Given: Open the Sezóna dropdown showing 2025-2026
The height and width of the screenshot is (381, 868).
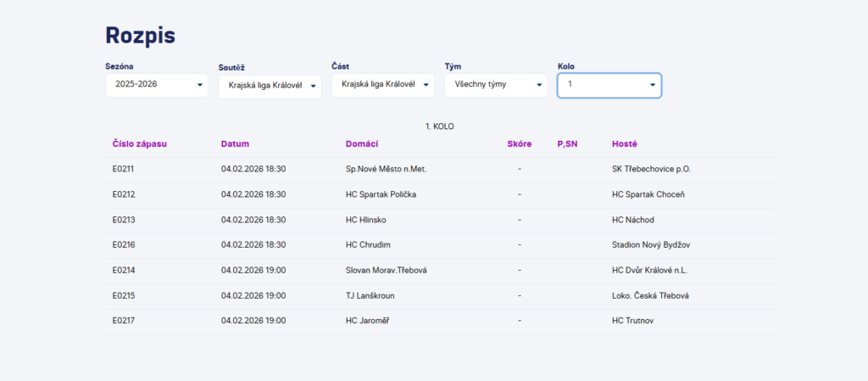Looking at the screenshot, I should tap(157, 85).
